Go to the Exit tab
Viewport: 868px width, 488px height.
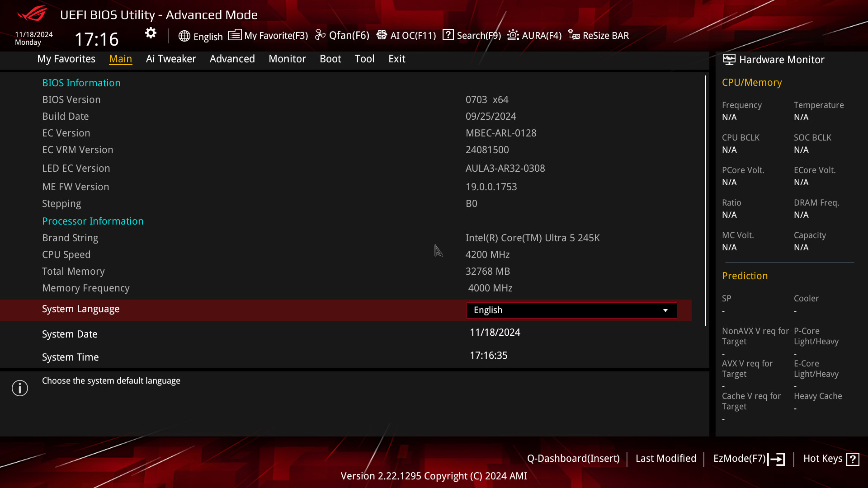(x=397, y=59)
